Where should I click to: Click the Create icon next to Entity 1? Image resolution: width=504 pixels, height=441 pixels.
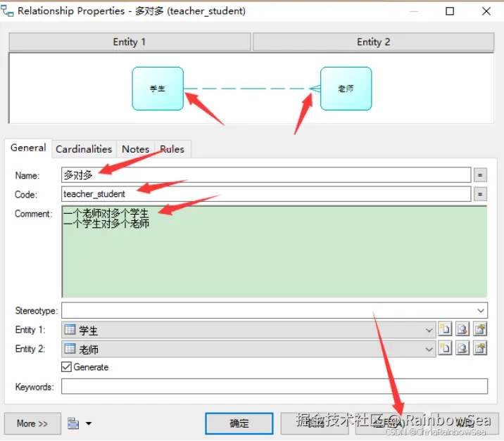(x=445, y=329)
